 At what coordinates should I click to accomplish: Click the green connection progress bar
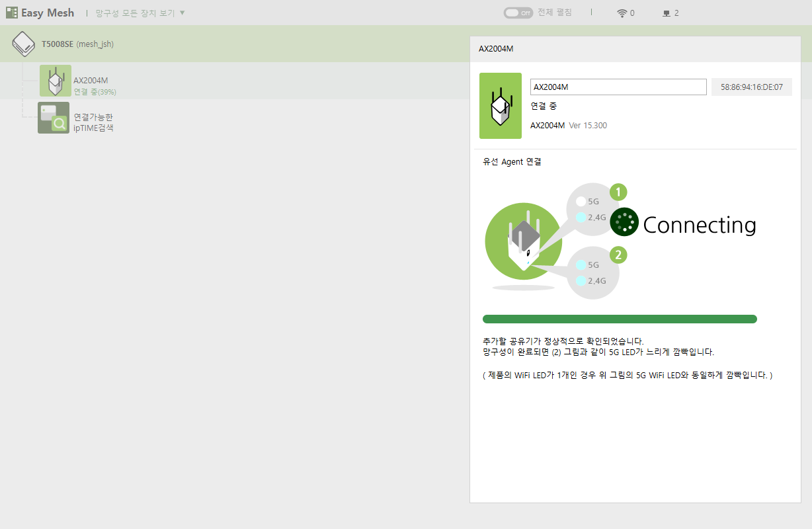(620, 319)
